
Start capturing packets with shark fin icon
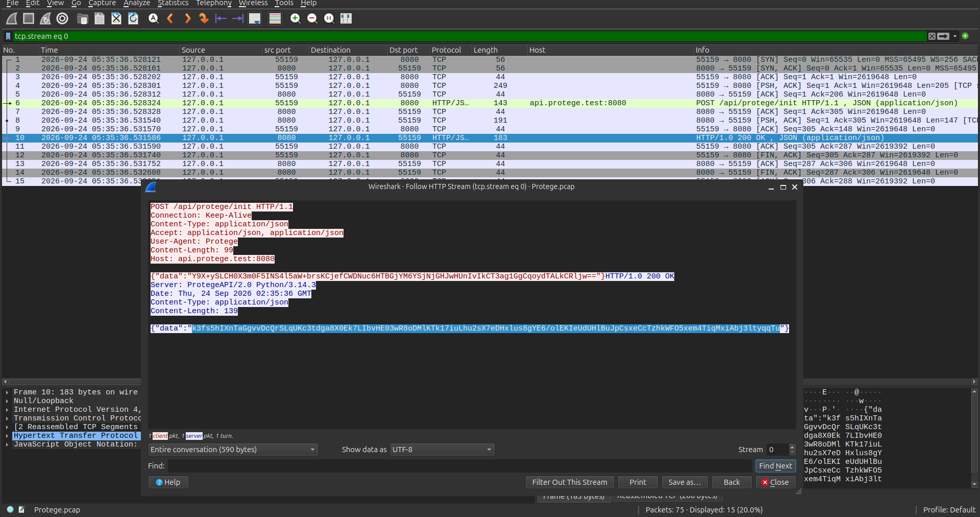click(x=12, y=19)
